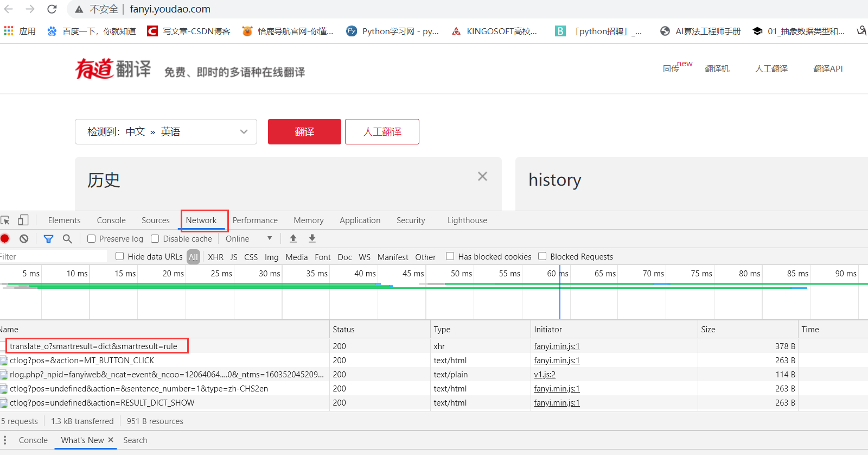868x455 pixels.
Task: Activate the inspect element picker icon
Action: pyautogui.click(x=5, y=220)
